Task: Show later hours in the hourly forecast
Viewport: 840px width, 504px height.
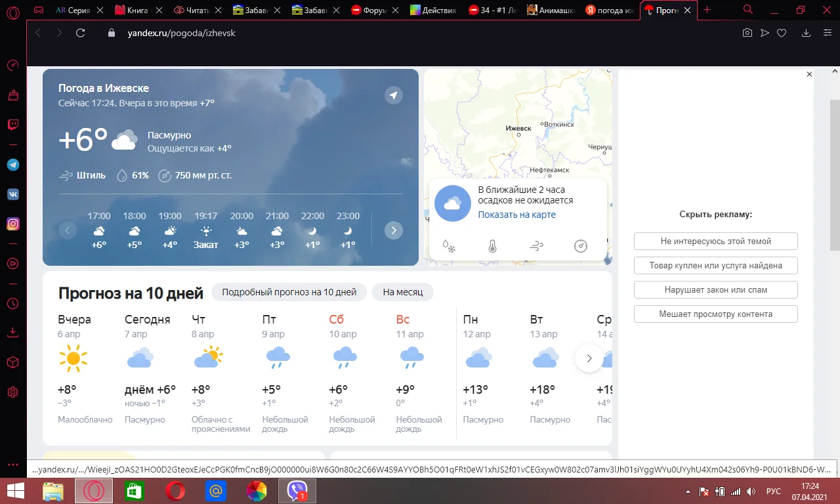Action: click(x=393, y=230)
